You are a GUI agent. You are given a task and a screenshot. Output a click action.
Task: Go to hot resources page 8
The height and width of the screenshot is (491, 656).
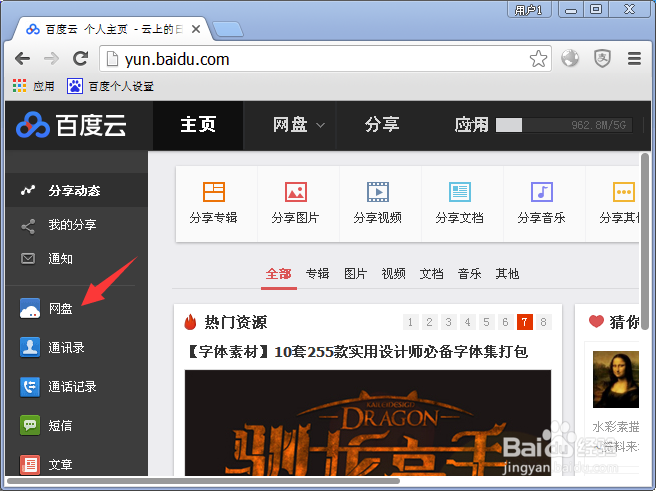click(x=543, y=322)
